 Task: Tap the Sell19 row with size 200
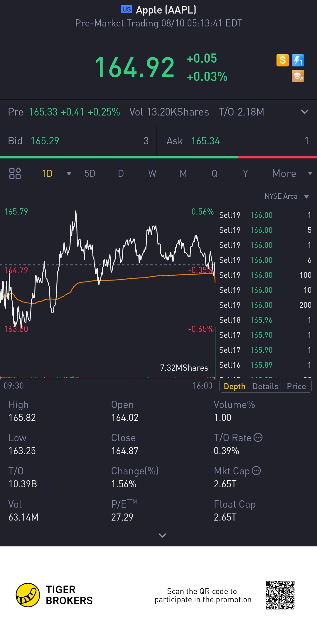coord(265,305)
